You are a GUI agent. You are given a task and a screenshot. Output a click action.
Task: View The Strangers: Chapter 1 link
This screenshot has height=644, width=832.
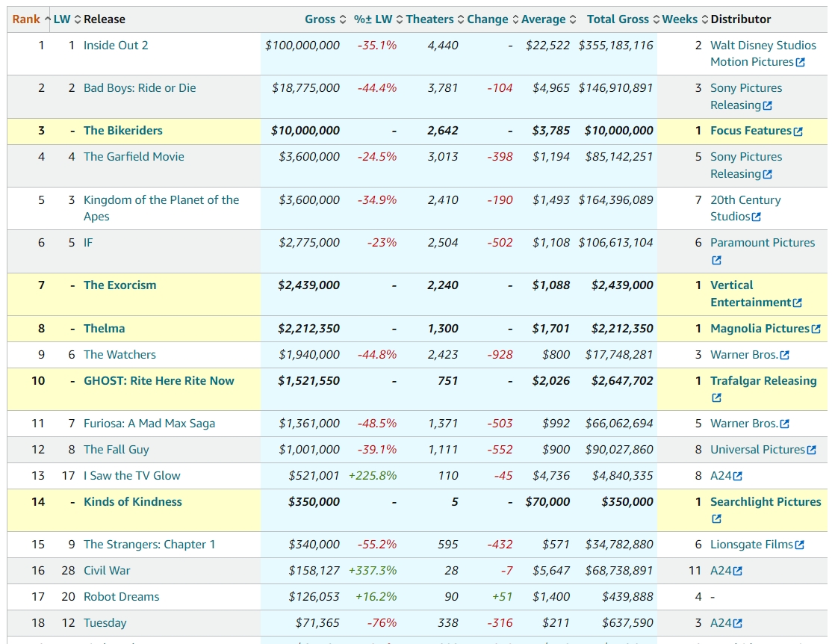(x=149, y=544)
